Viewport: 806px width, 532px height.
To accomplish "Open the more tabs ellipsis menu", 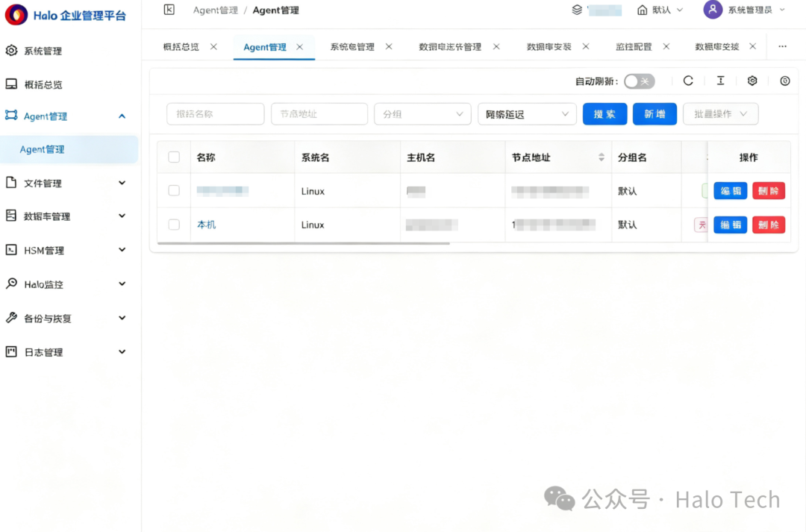I will [782, 46].
